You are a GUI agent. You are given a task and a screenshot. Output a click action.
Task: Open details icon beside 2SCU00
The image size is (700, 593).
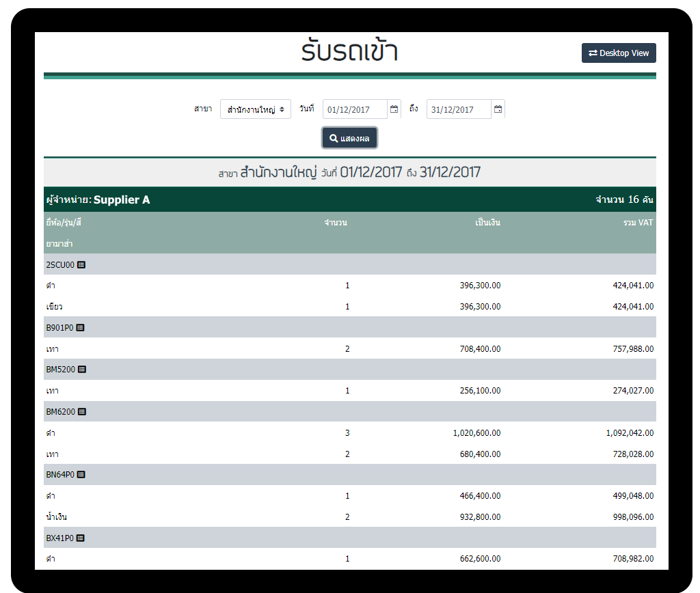click(81, 264)
